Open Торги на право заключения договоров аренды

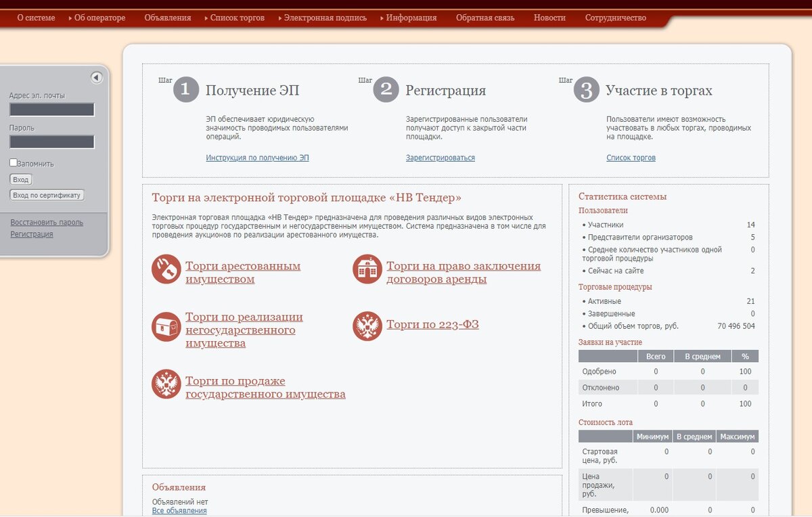(x=464, y=273)
